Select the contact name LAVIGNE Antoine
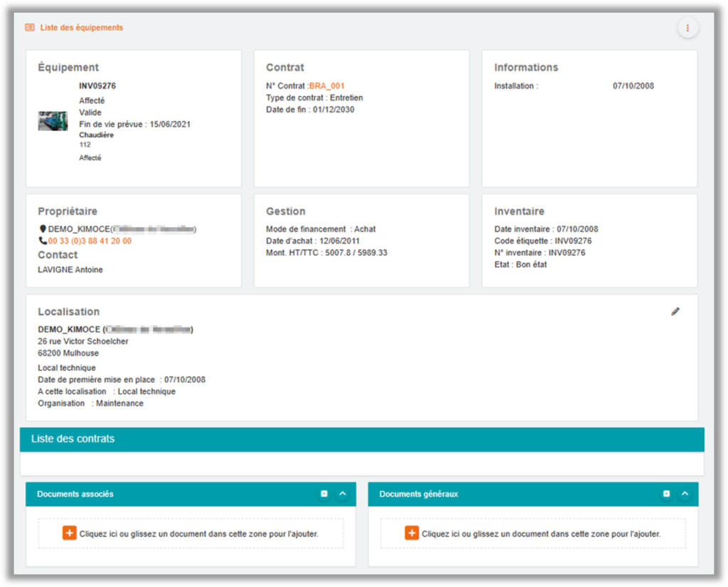Image resolution: width=728 pixels, height=587 pixels. tap(70, 270)
